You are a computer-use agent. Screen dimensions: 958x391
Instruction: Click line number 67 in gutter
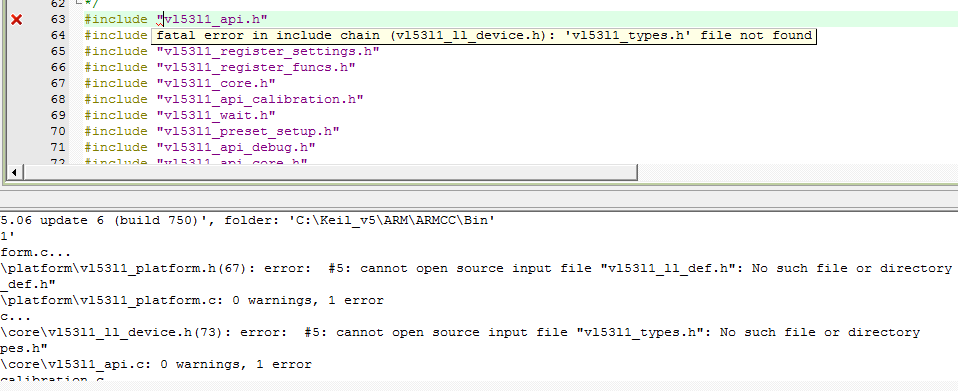coord(58,83)
